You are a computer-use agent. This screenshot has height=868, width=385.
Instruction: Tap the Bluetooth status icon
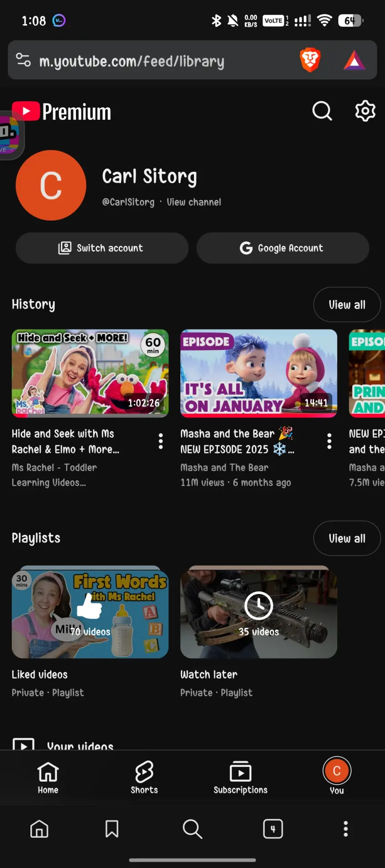tap(216, 20)
